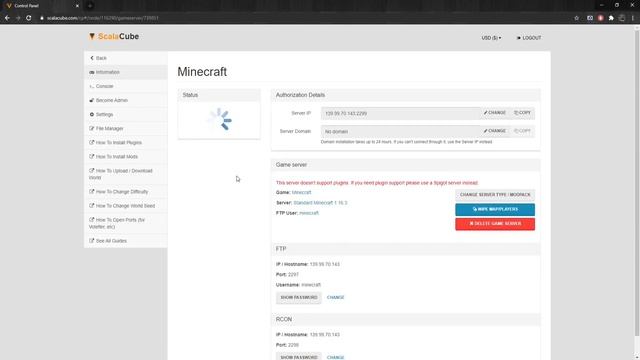This screenshot has height=360, width=640.
Task: Go back with the browser back arrow
Action: coord(7,18)
